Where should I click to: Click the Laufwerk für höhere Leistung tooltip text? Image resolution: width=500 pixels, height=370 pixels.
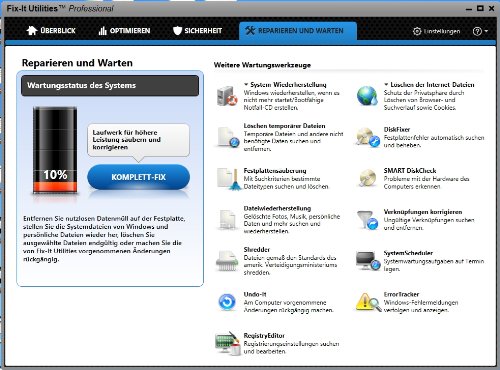(x=127, y=140)
